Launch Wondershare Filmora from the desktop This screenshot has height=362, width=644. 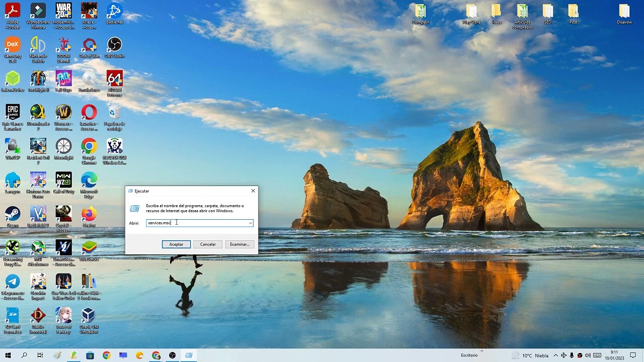tap(38, 16)
